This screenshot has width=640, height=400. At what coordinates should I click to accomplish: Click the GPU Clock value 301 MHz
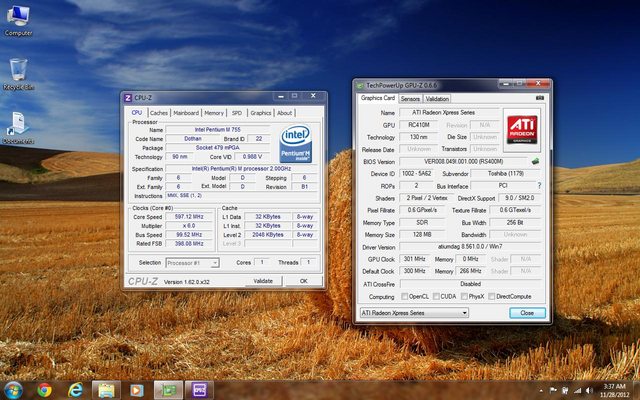[414, 259]
